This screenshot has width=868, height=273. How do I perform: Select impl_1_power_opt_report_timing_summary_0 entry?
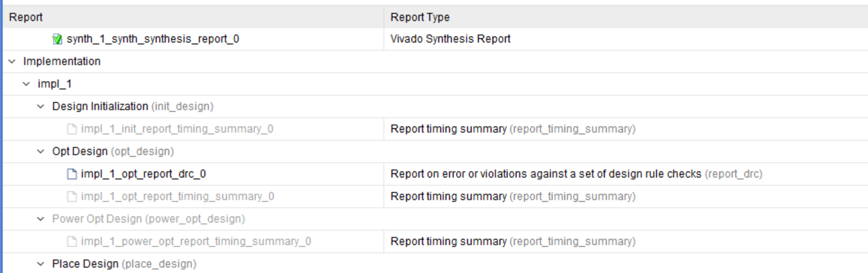196,242
